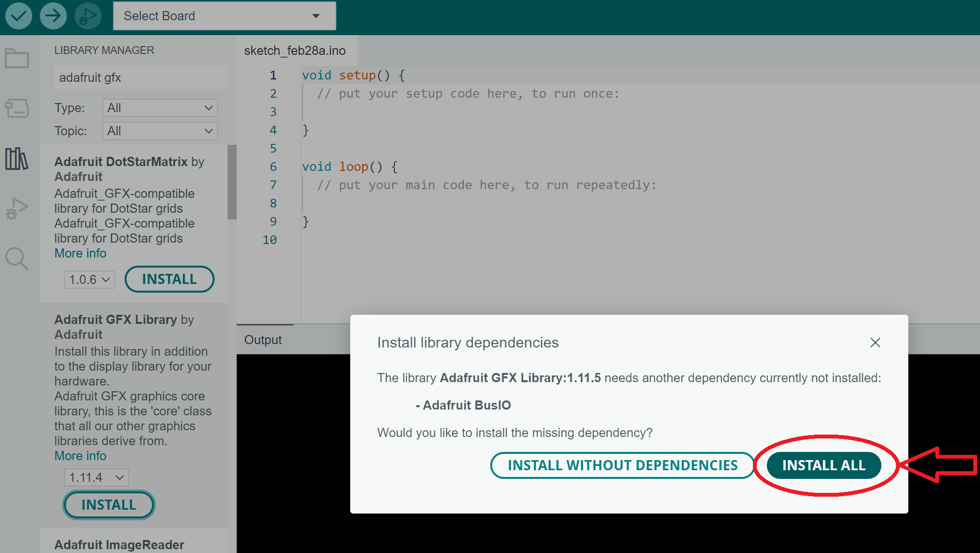Expand the Topic filter dropdown
The width and height of the screenshot is (980, 553).
click(x=160, y=131)
